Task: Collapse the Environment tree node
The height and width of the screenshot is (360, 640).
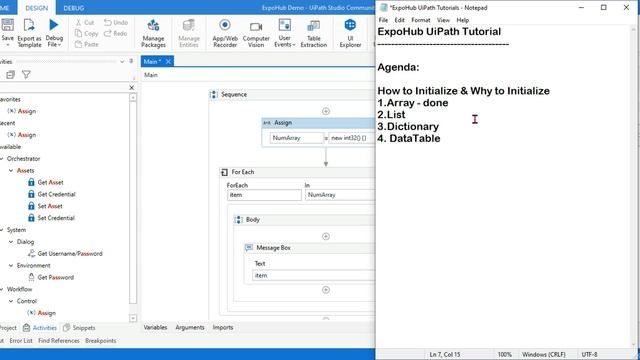Action: pos(11,265)
